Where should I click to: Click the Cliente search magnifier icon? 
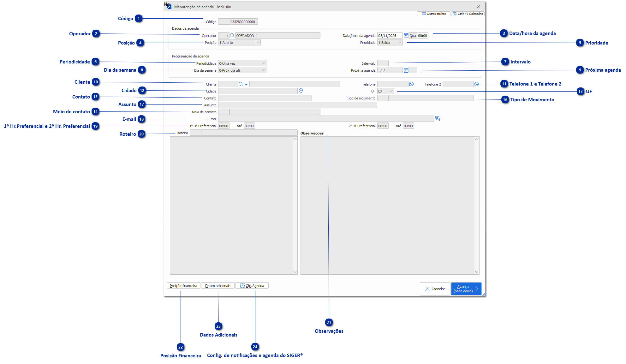[241, 84]
